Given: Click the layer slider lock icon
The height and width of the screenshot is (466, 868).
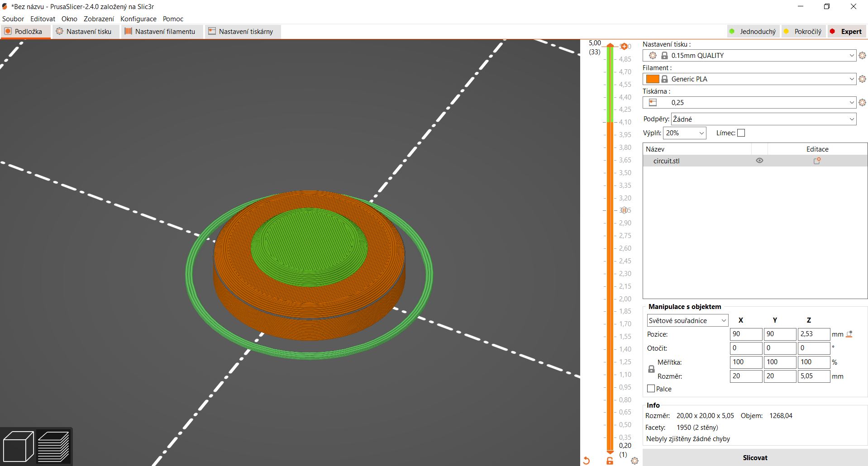Looking at the screenshot, I should point(610,461).
